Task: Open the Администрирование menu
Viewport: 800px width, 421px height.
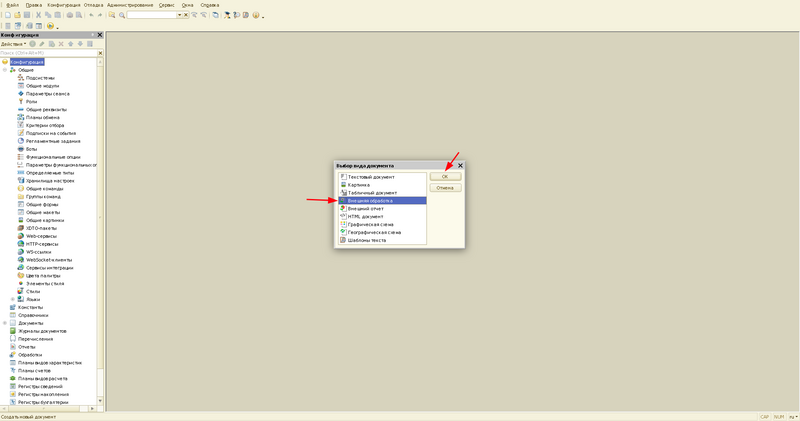Action: pyautogui.click(x=130, y=5)
